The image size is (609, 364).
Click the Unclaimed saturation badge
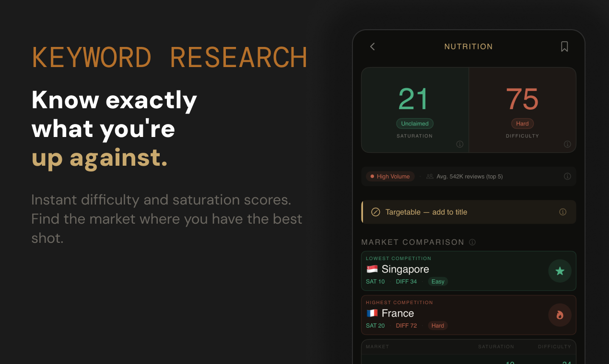point(415,124)
